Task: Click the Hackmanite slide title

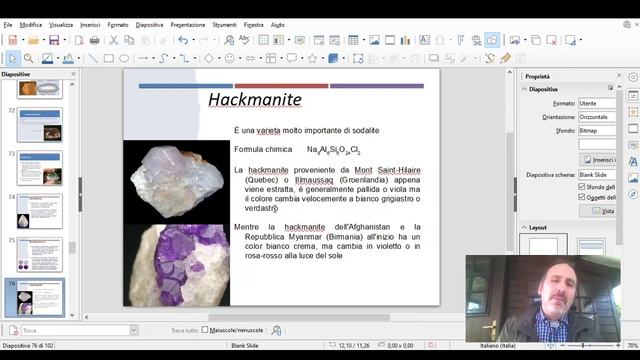Action: coord(255,99)
